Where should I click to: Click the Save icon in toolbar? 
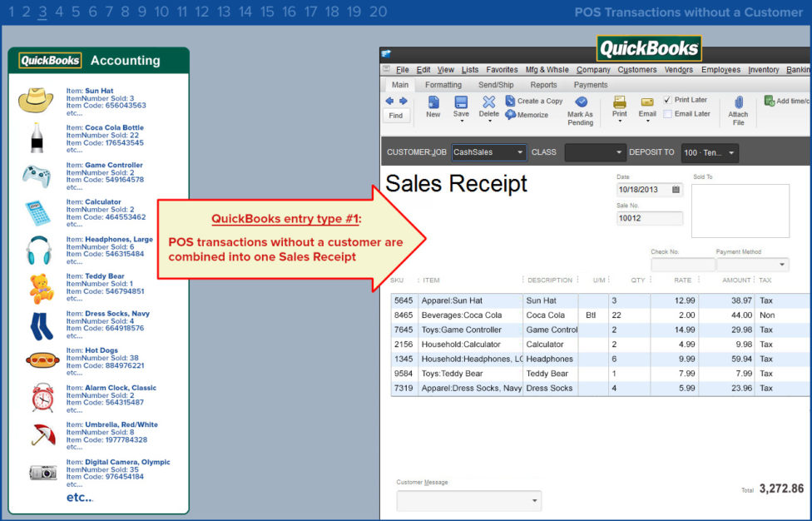coord(461,102)
